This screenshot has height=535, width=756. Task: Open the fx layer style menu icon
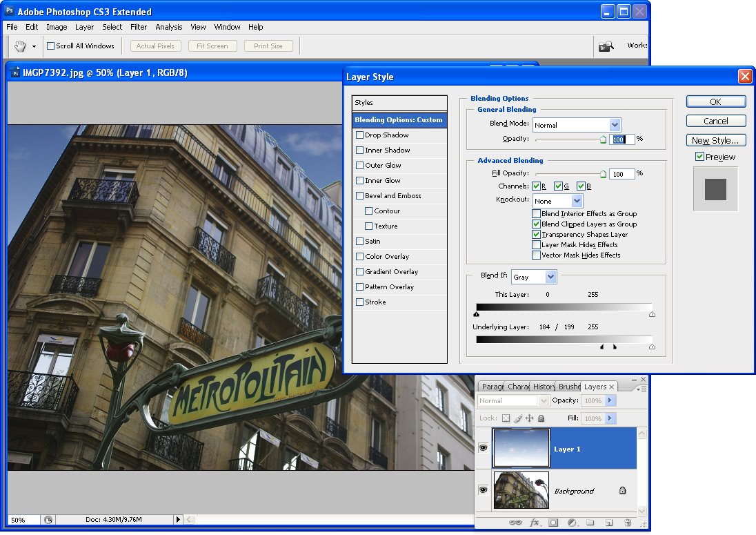(534, 523)
